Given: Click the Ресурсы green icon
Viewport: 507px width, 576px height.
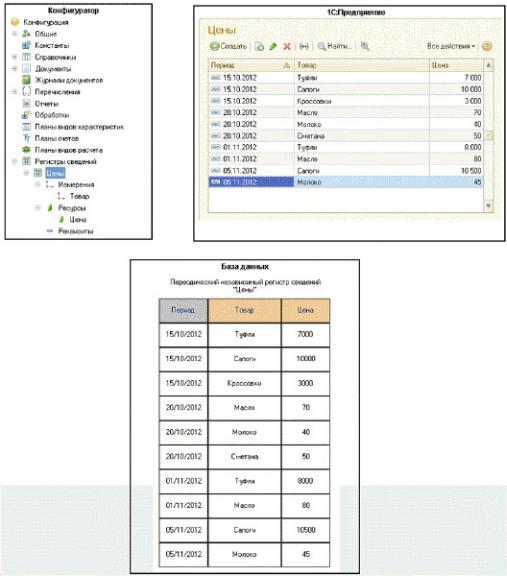Looking at the screenshot, I should [50, 208].
